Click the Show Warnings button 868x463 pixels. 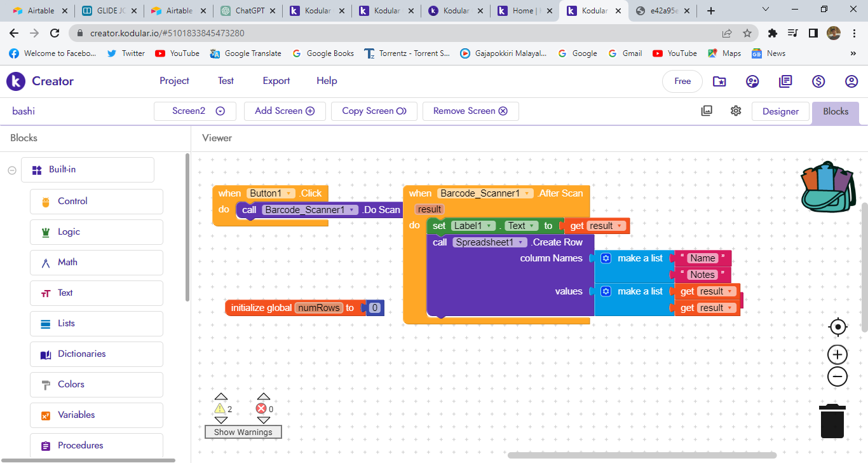[x=243, y=432]
